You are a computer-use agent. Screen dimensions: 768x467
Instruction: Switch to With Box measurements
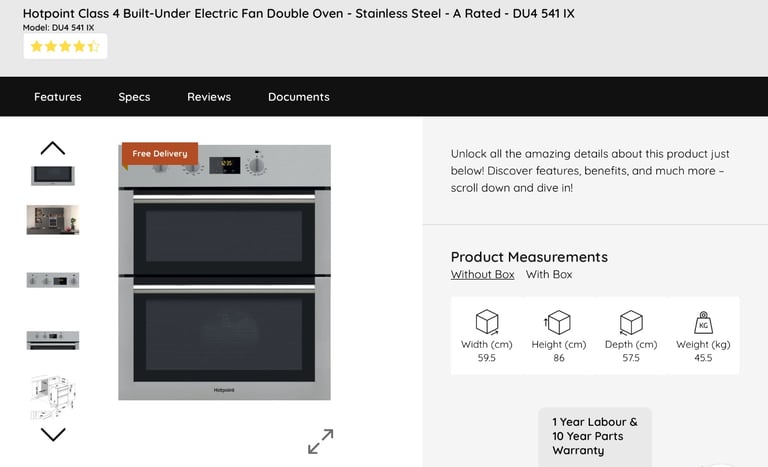[549, 274]
